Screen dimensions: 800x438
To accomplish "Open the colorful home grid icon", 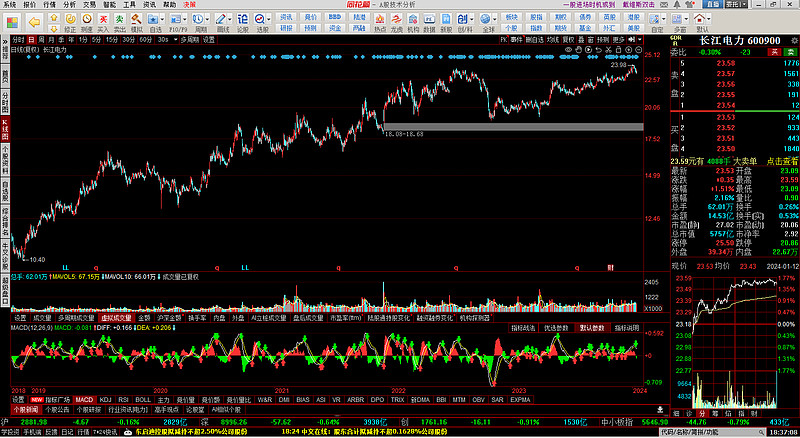I will (x=12, y=22).
